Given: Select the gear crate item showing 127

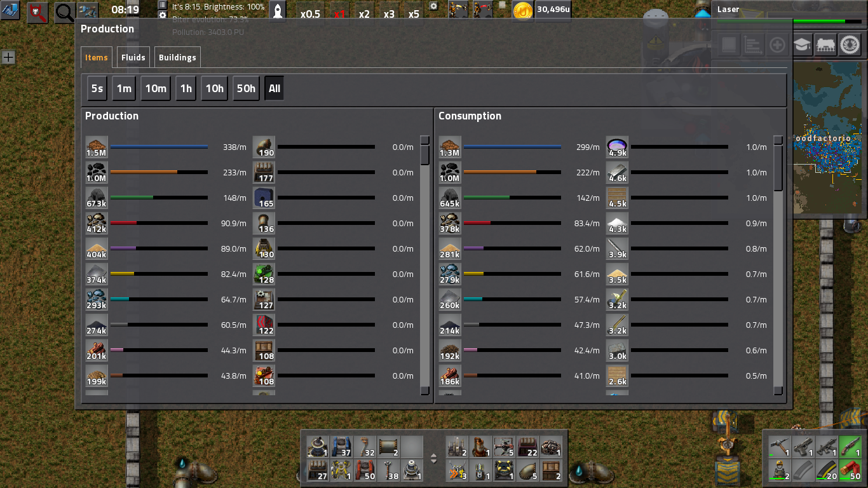Looking at the screenshot, I should point(264,299).
